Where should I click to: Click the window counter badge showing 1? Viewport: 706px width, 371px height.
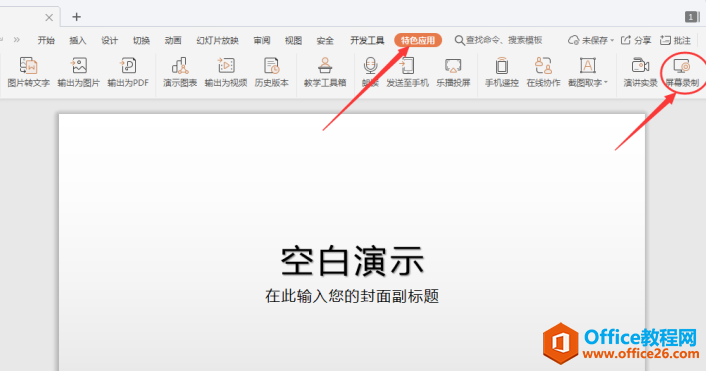(x=692, y=17)
